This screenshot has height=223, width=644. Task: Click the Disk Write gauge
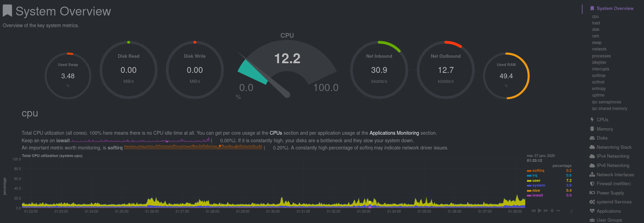click(x=195, y=70)
